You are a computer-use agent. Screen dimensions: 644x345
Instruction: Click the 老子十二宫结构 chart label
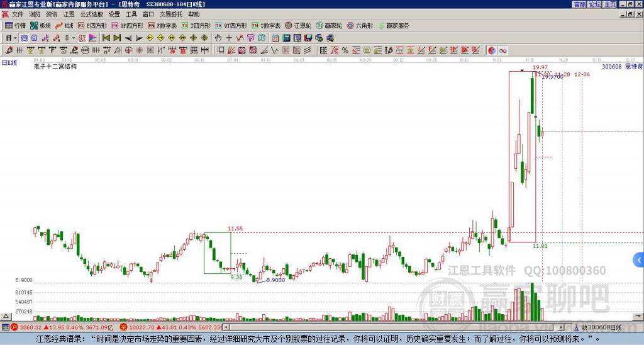click(55, 66)
